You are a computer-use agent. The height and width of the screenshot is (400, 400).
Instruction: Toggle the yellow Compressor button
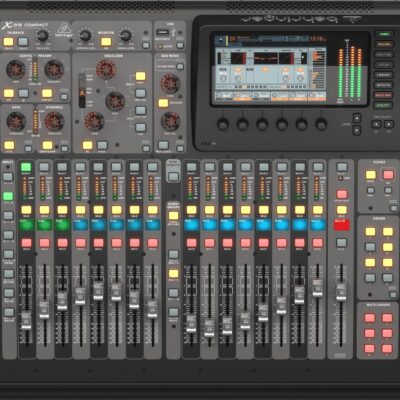tap(47, 145)
